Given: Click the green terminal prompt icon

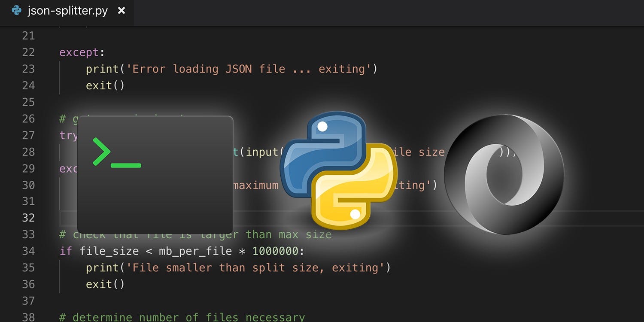Looking at the screenshot, I should tap(116, 153).
